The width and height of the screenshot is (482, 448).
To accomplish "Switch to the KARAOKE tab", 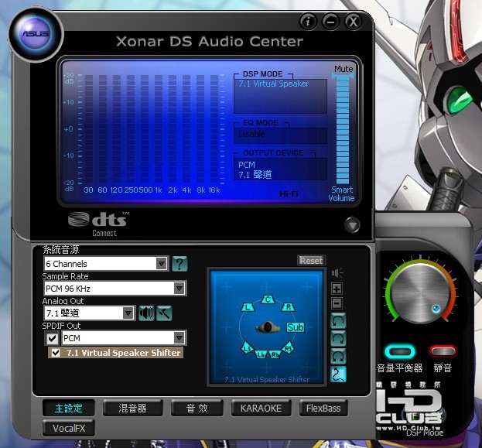I will (261, 408).
